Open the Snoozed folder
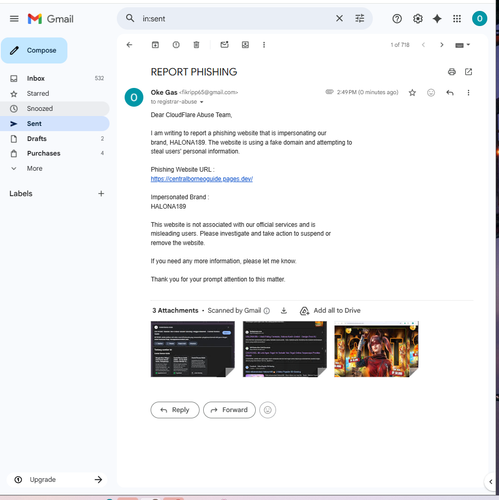The width and height of the screenshot is (499, 500). pos(55,109)
